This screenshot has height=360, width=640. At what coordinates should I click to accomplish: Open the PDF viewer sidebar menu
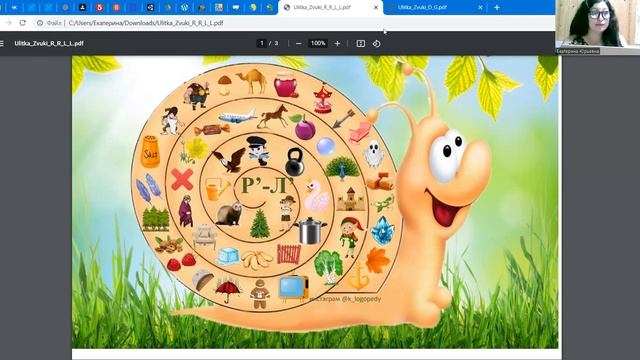(x=2, y=43)
